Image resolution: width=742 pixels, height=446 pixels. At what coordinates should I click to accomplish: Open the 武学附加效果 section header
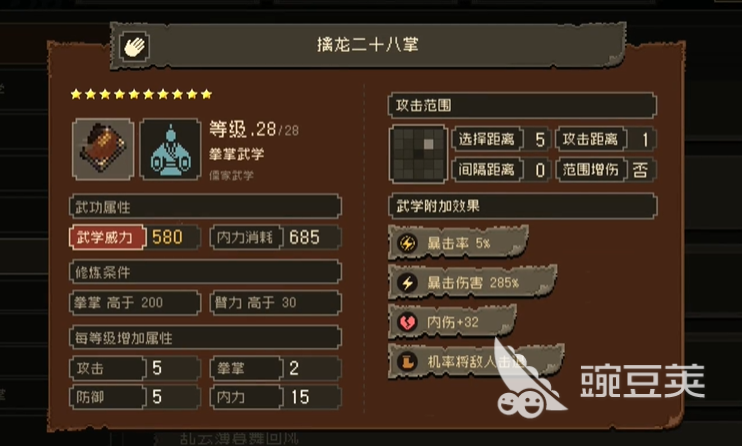click(x=522, y=206)
